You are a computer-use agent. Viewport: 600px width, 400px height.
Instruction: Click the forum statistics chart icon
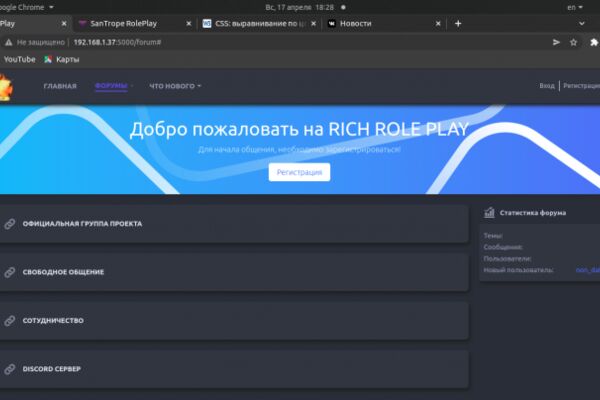click(x=489, y=212)
